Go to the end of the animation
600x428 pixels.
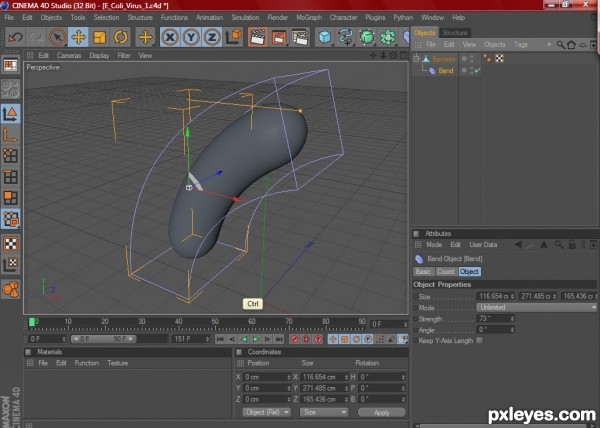tap(279, 339)
